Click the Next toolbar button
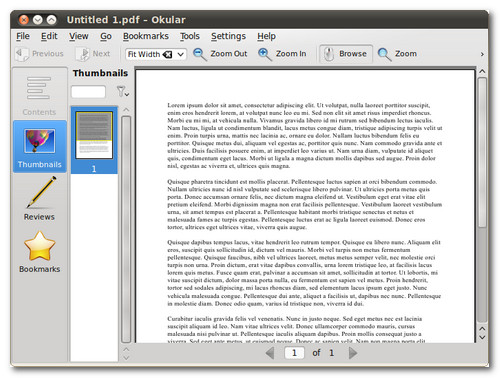This screenshot has width=500, height=378. click(93, 54)
